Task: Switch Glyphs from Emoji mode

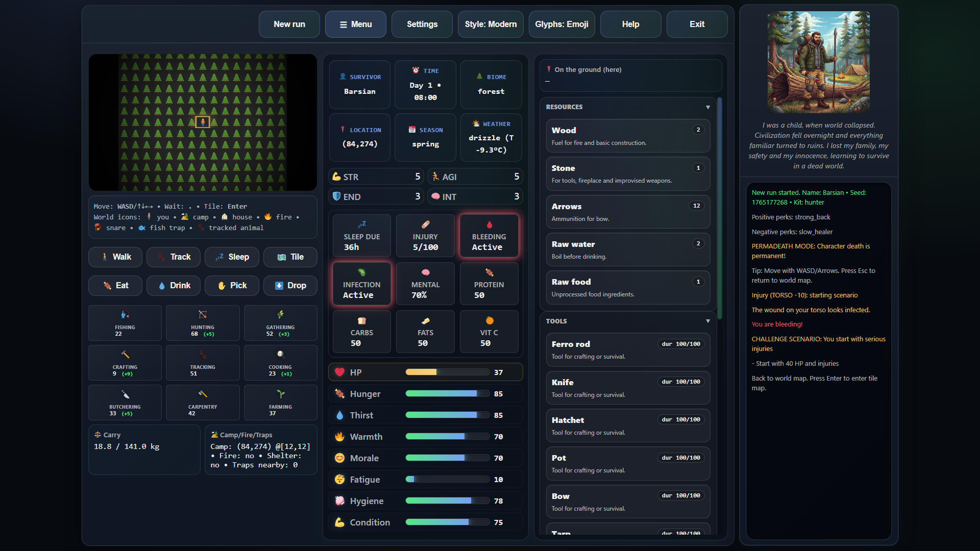Action: point(561,24)
